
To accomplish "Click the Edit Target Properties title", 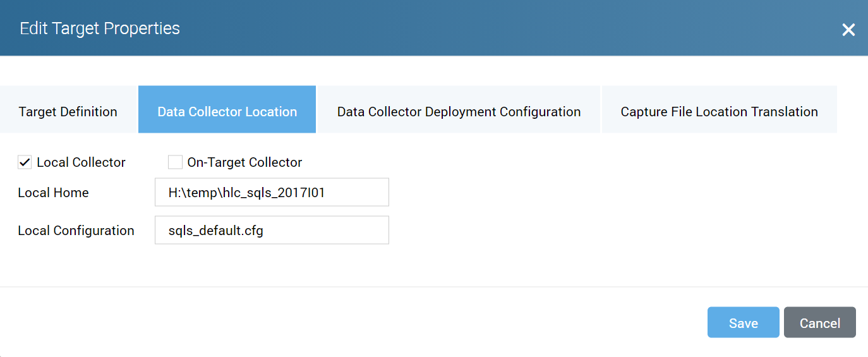I will tap(100, 28).
